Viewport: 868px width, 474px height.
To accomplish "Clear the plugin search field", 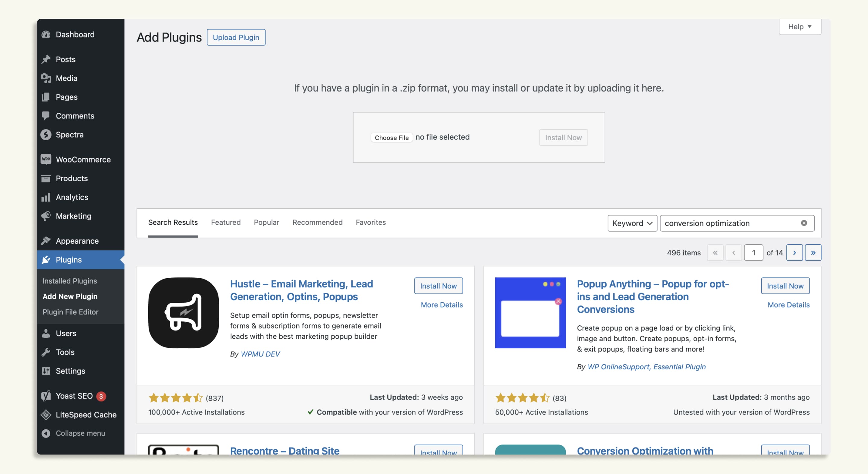I will (x=804, y=223).
